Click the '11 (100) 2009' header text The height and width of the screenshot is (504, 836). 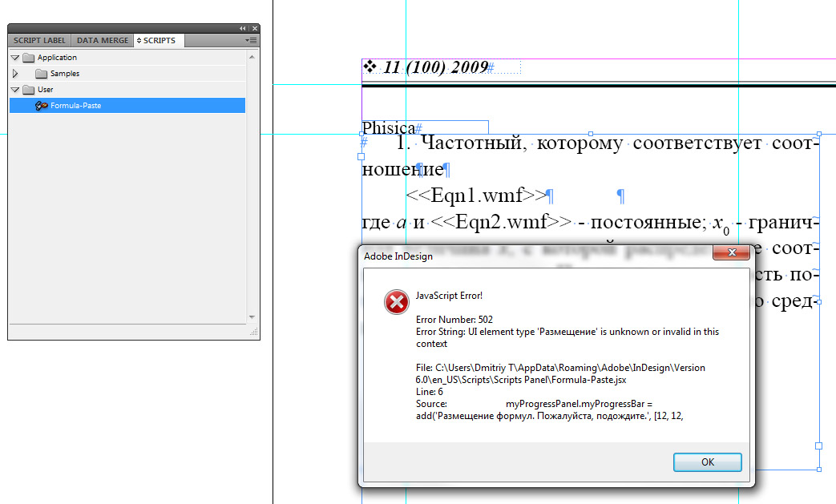[435, 67]
